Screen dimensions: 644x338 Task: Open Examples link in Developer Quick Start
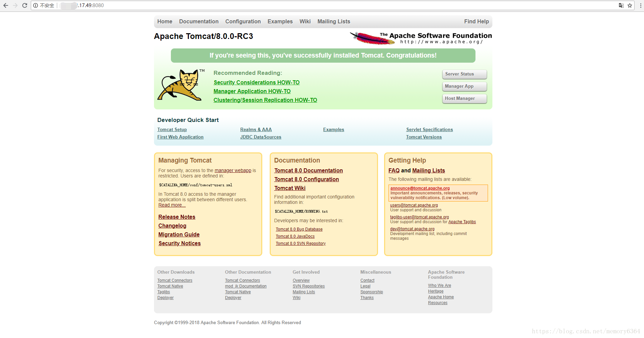pos(334,130)
